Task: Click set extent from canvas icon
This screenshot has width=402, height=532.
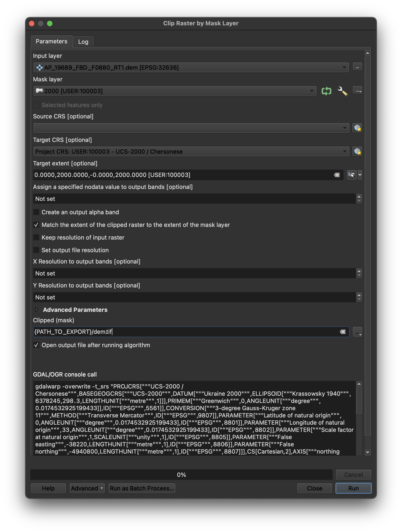Action: click(x=352, y=175)
